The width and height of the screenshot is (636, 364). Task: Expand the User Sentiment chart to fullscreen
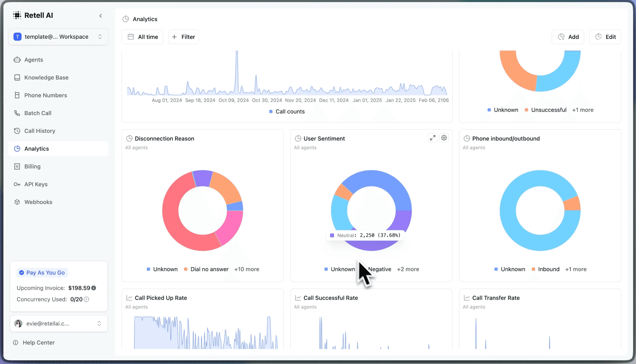click(433, 137)
